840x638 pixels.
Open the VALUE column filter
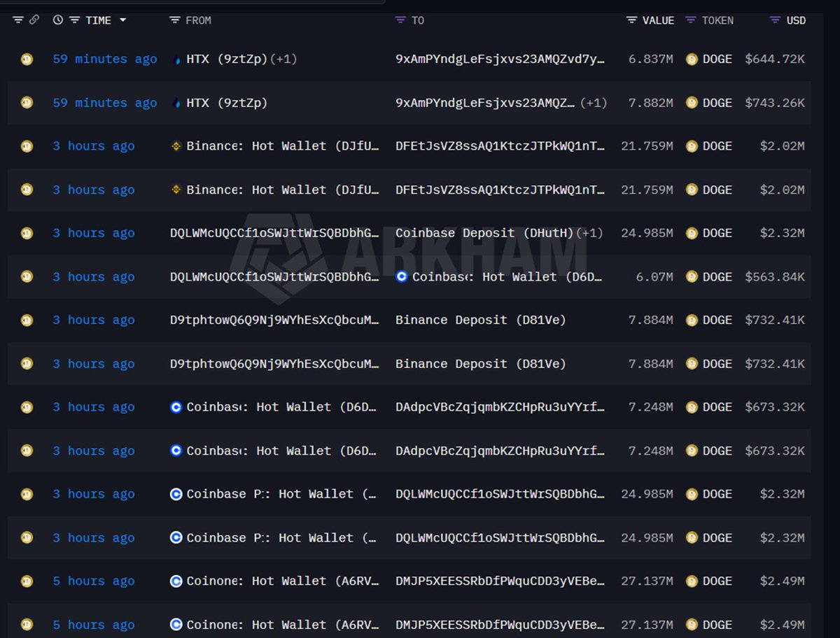[631, 20]
